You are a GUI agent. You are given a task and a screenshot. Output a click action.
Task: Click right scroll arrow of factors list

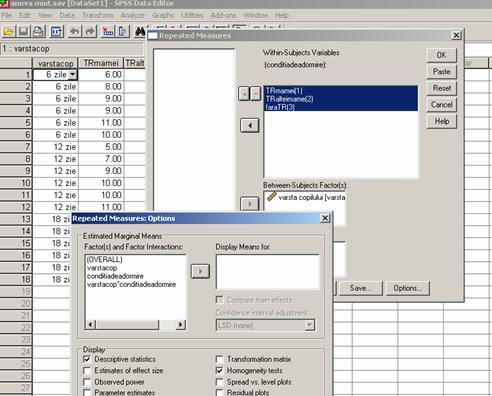[x=181, y=324]
